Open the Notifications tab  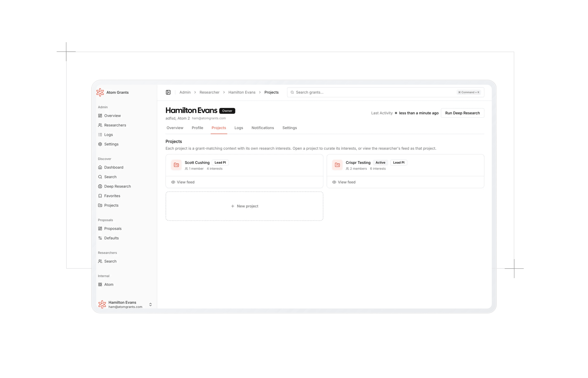[263, 128]
